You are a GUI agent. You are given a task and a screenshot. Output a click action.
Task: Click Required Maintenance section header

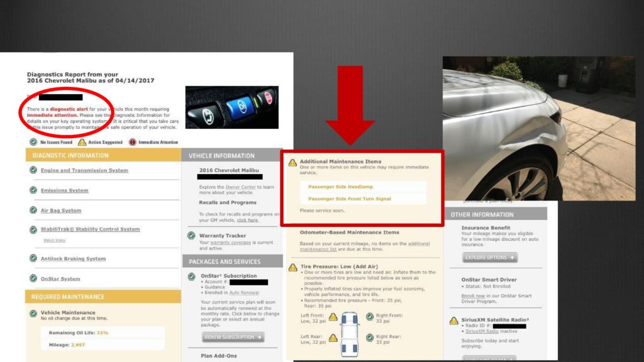[103, 297]
